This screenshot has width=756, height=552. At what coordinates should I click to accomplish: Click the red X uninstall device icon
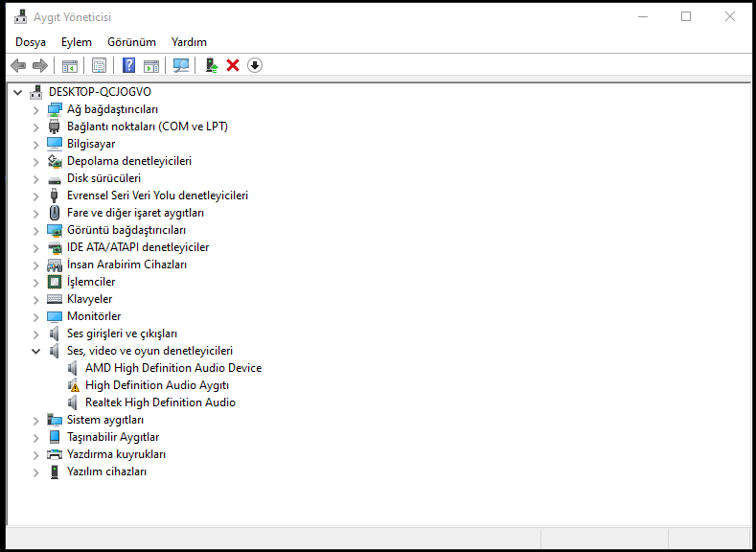click(x=233, y=65)
